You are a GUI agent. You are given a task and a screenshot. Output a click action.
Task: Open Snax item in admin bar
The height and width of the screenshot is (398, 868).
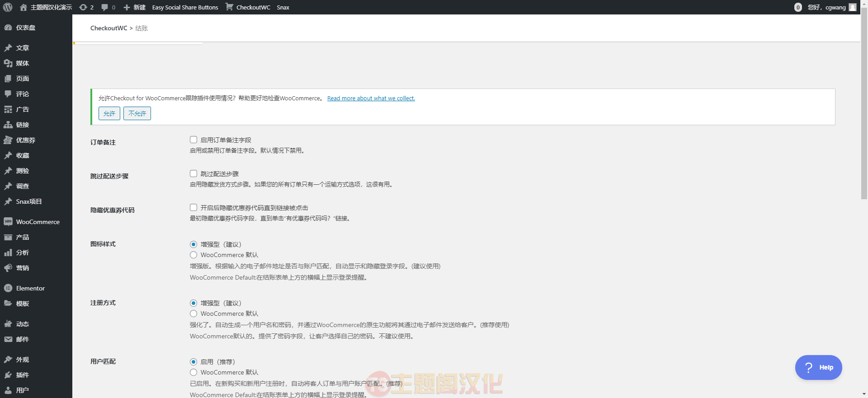(283, 7)
